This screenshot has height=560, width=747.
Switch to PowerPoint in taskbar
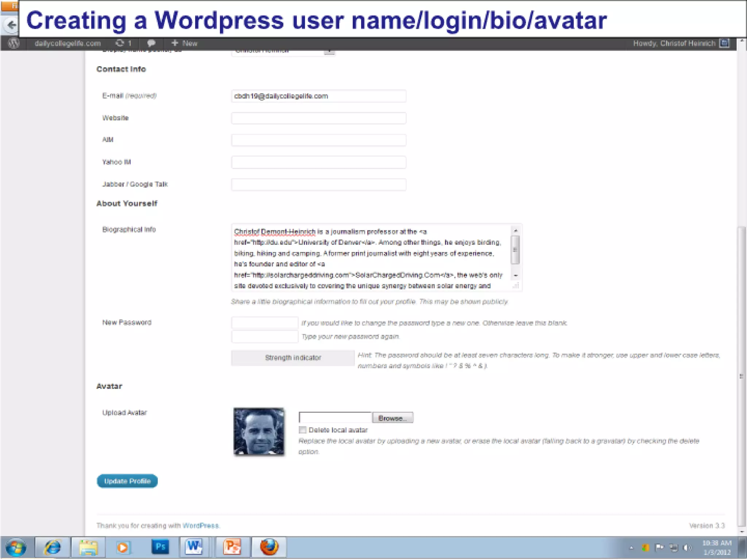point(232,547)
